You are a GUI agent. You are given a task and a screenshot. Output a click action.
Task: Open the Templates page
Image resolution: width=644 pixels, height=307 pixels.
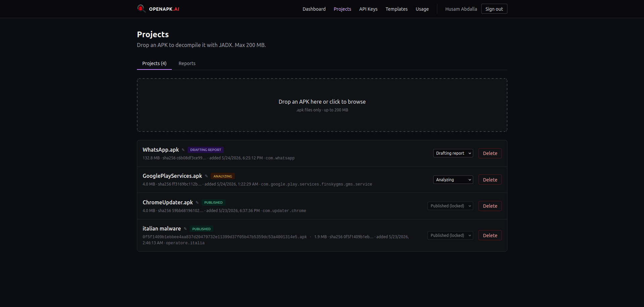pyautogui.click(x=396, y=9)
